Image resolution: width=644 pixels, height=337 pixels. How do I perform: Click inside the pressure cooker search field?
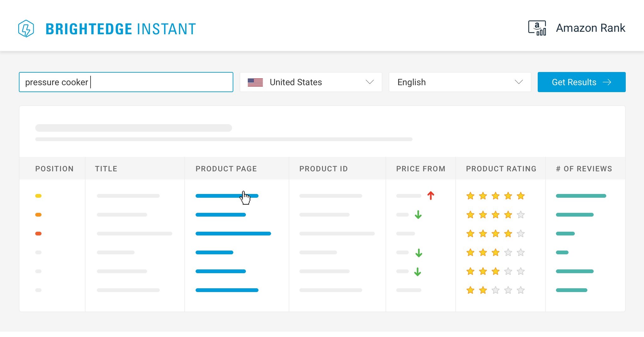coord(126,82)
